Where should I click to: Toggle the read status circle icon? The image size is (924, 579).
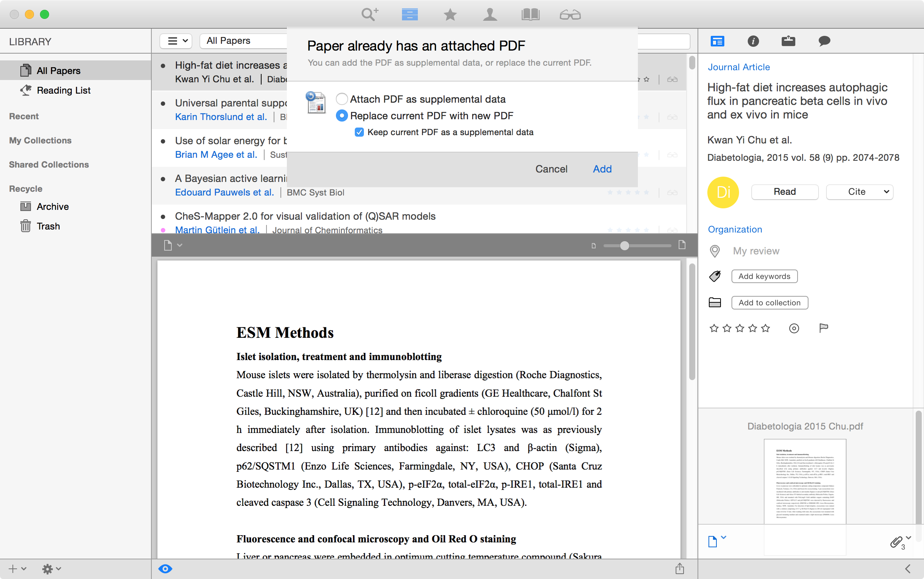point(794,328)
